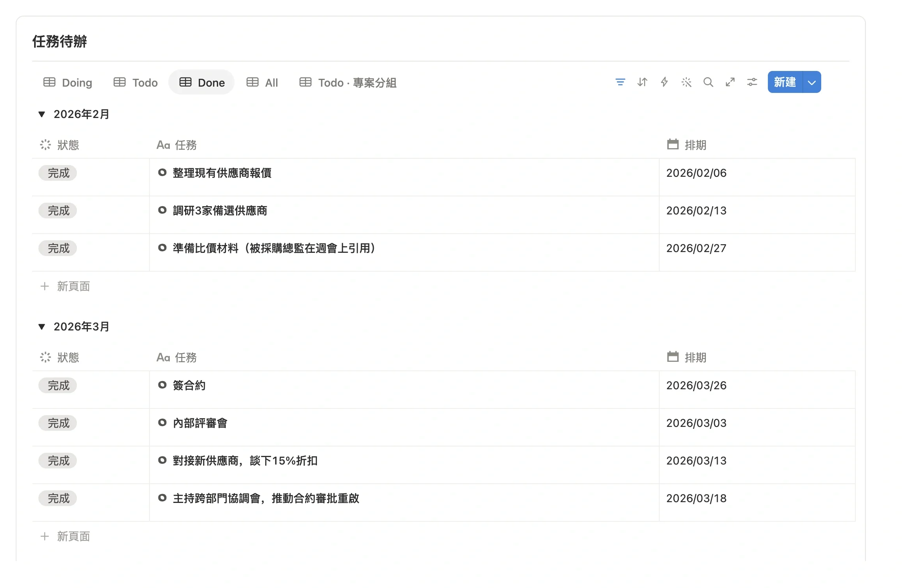Click the 完成 status tag for 整理現有供應商報價
The image size is (902, 588).
[x=58, y=173]
